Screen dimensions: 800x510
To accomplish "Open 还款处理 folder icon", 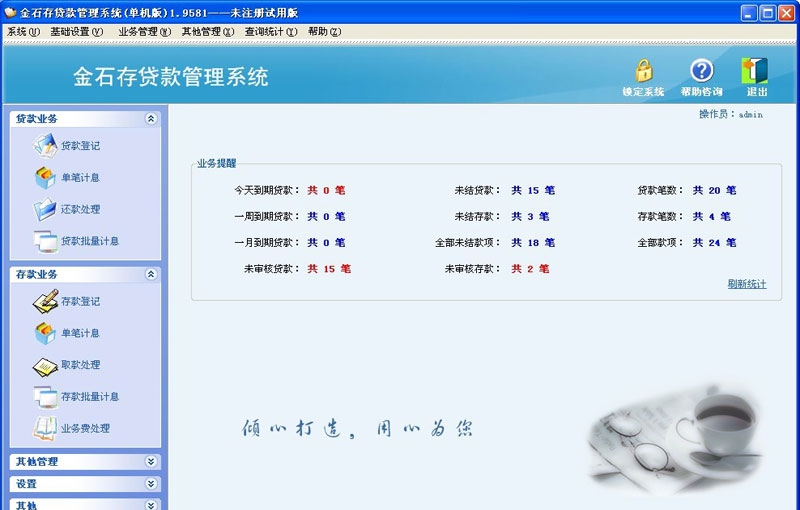I will [x=45, y=209].
